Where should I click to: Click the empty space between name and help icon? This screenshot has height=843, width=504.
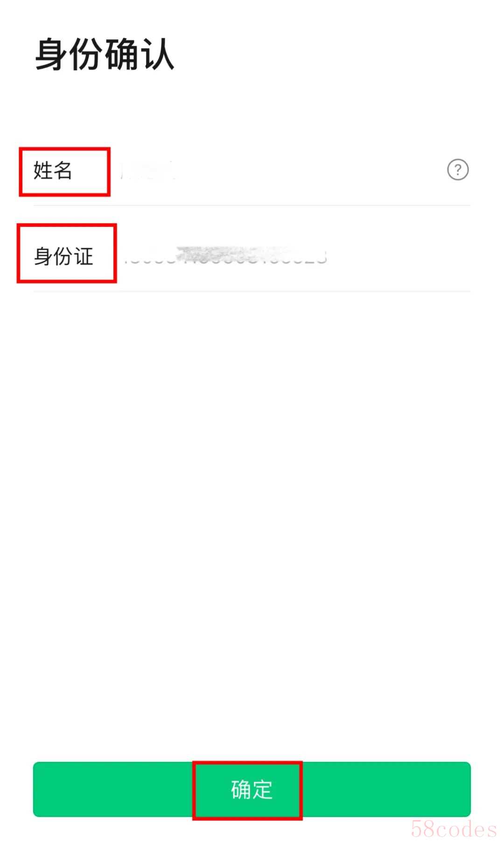pyautogui.click(x=311, y=170)
